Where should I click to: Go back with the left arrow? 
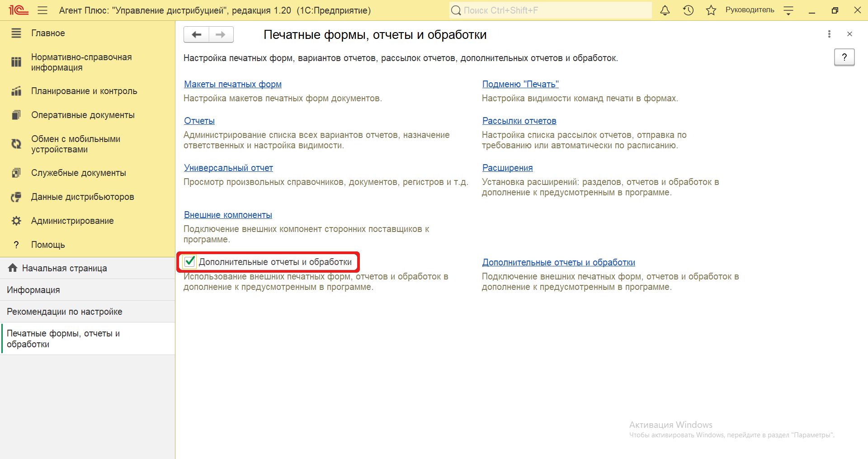[x=196, y=34]
